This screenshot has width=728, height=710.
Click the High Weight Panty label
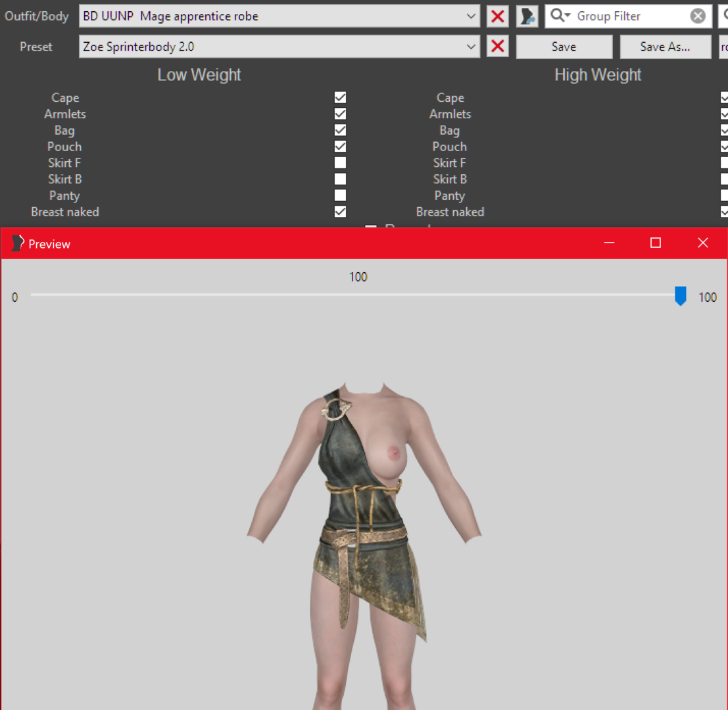tap(449, 196)
